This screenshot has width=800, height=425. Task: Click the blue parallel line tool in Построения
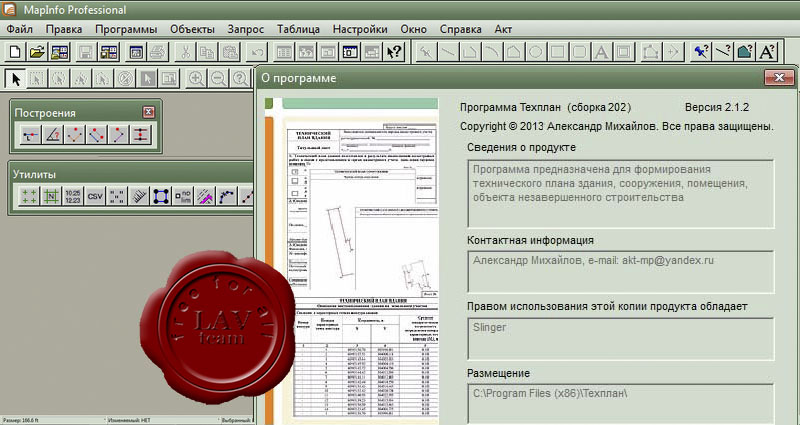97,135
